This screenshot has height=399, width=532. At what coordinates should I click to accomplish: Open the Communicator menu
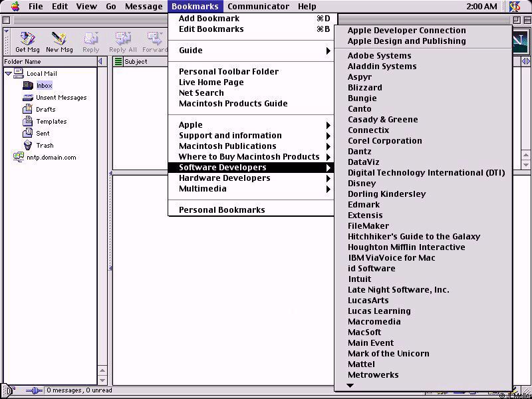tap(258, 6)
